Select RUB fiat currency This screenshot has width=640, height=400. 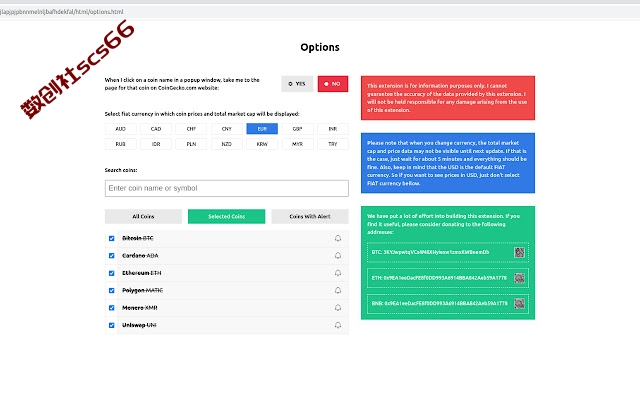[x=120, y=144]
